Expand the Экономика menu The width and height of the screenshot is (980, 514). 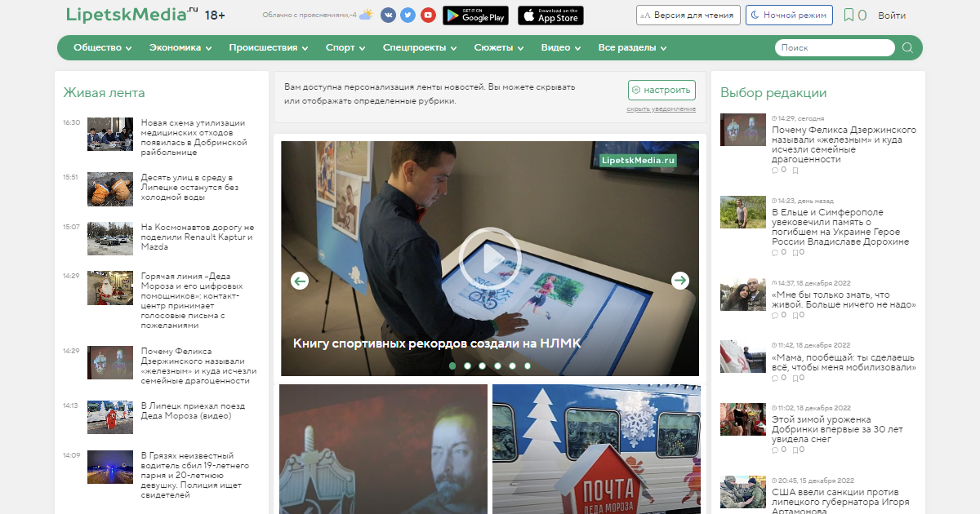[180, 47]
